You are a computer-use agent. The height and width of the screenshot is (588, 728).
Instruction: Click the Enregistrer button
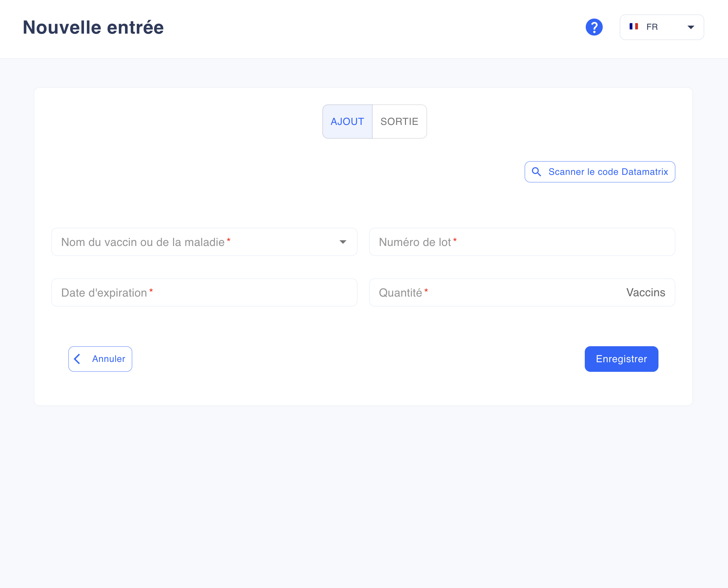(x=621, y=359)
